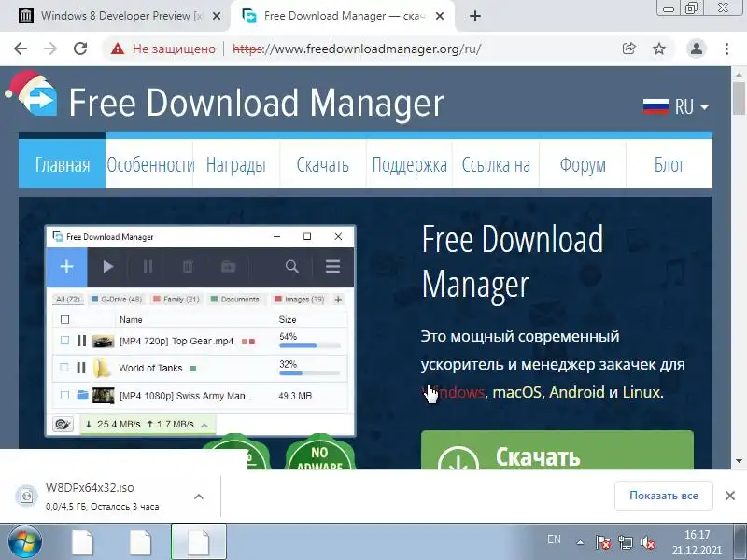The height and width of the screenshot is (560, 747).
Task: Click the 54% progress bar
Action: click(x=310, y=345)
